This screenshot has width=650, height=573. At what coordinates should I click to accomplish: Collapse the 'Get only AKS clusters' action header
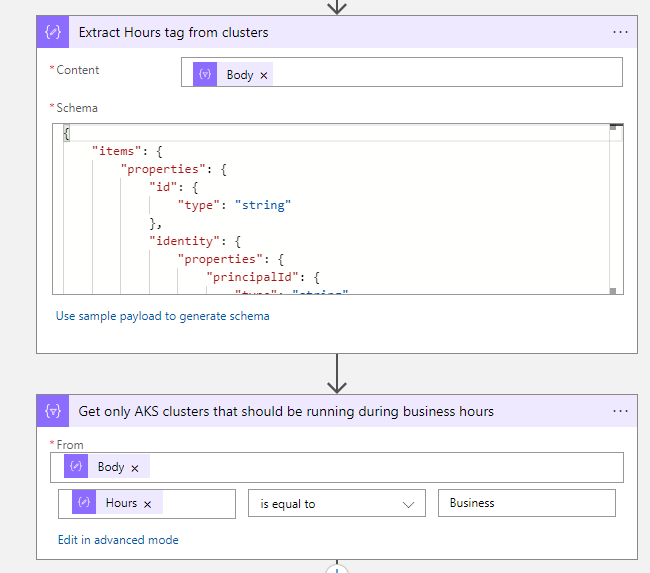(330, 411)
